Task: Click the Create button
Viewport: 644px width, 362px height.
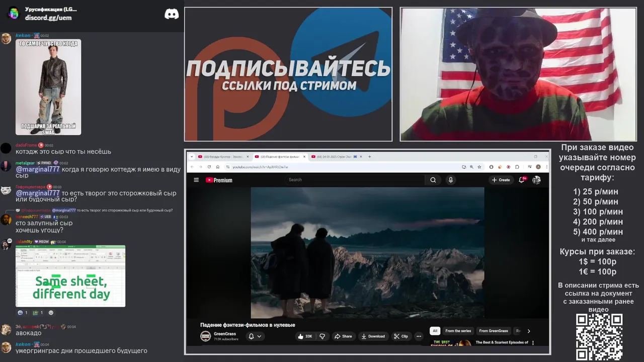Action: 501,180
